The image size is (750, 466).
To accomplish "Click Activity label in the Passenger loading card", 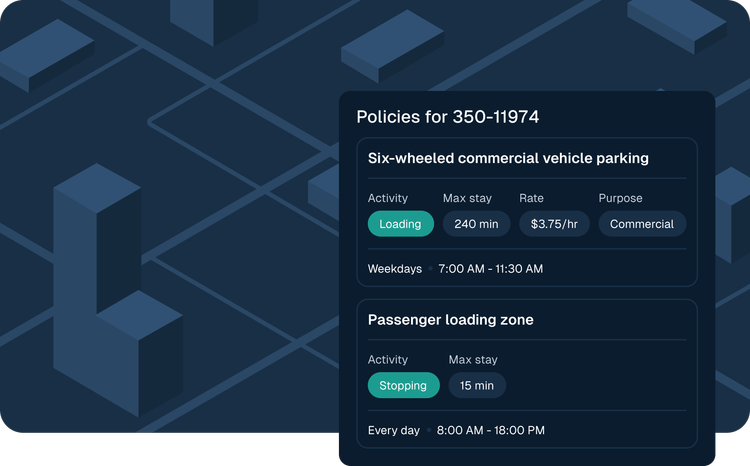I will click(387, 359).
